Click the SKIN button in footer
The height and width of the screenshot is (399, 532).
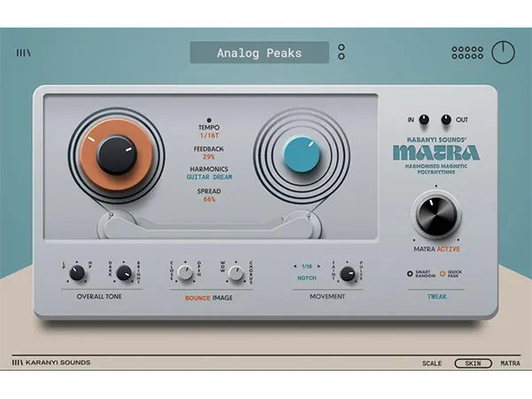pos(473,364)
